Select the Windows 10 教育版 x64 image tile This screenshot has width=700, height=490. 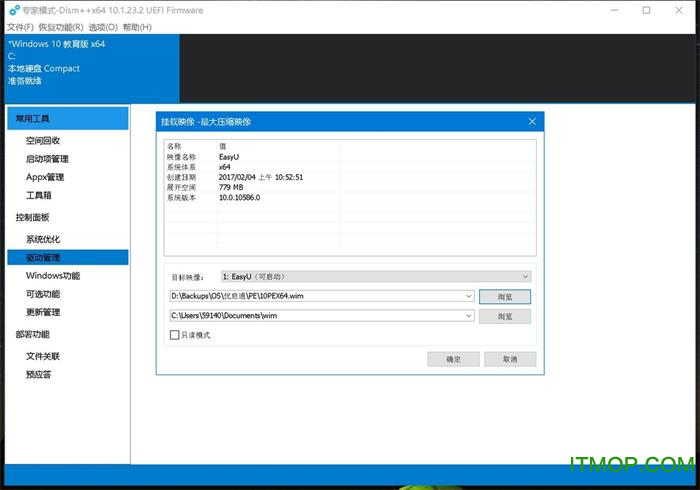coord(92,68)
